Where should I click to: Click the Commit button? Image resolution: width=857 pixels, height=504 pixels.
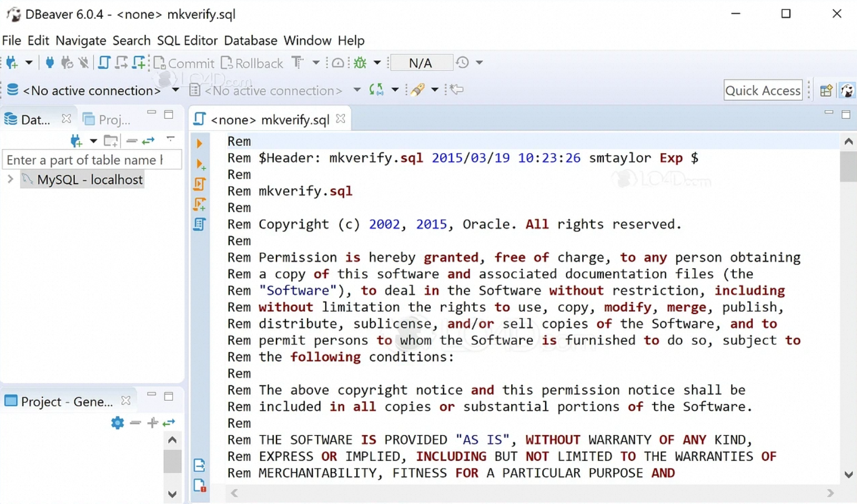coord(184,63)
